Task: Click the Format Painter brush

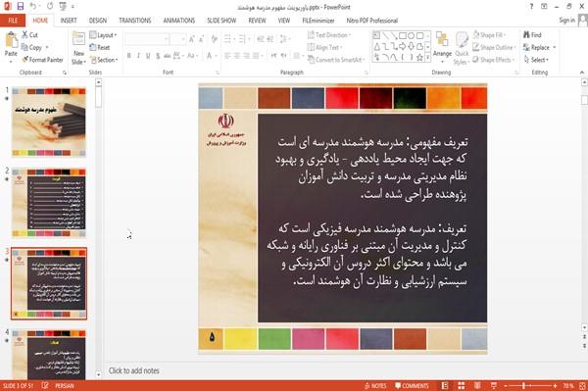Action: (x=25, y=60)
